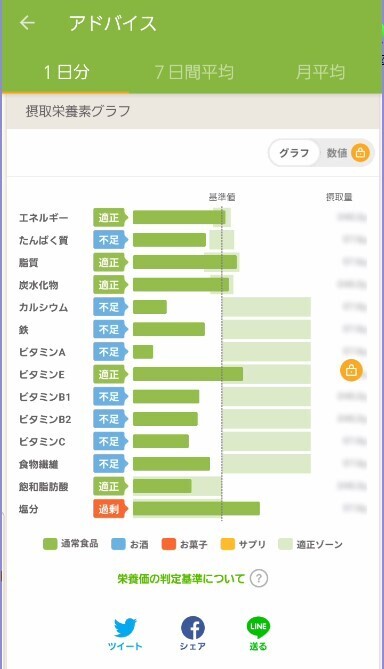Image resolution: width=384 pixels, height=669 pixels.
Task: Click the 過剰 badge for 塩分
Action: coord(110,509)
